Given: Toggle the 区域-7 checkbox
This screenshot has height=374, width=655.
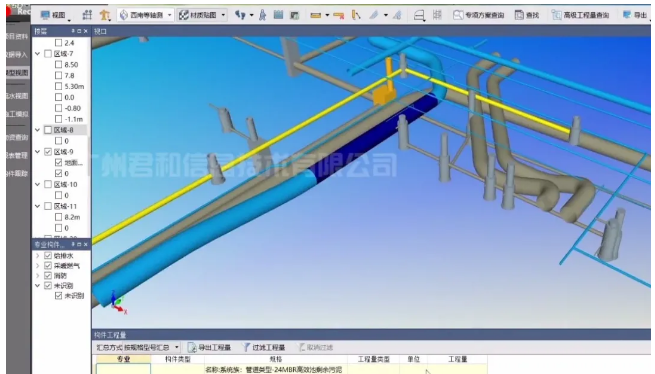Looking at the screenshot, I should [x=48, y=53].
